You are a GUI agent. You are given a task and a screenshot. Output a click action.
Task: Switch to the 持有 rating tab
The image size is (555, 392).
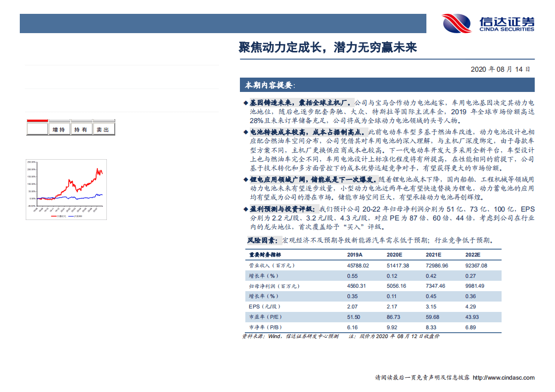81,129
